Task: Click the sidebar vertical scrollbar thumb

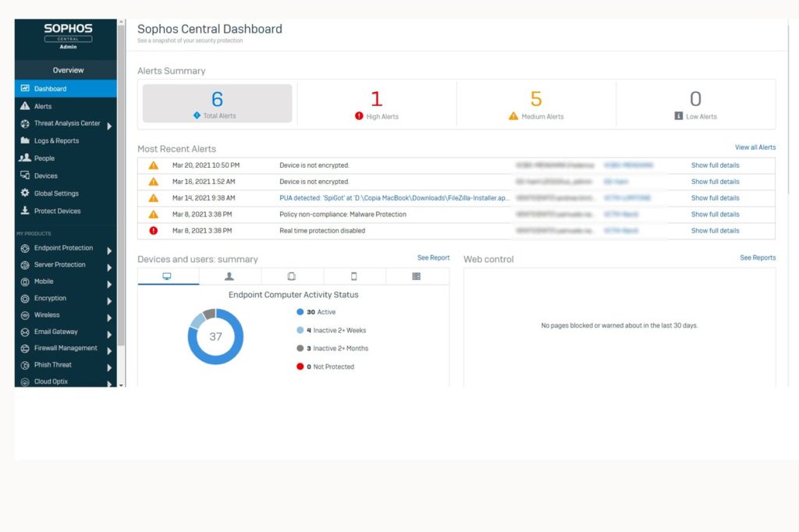Action: pyautogui.click(x=121, y=184)
